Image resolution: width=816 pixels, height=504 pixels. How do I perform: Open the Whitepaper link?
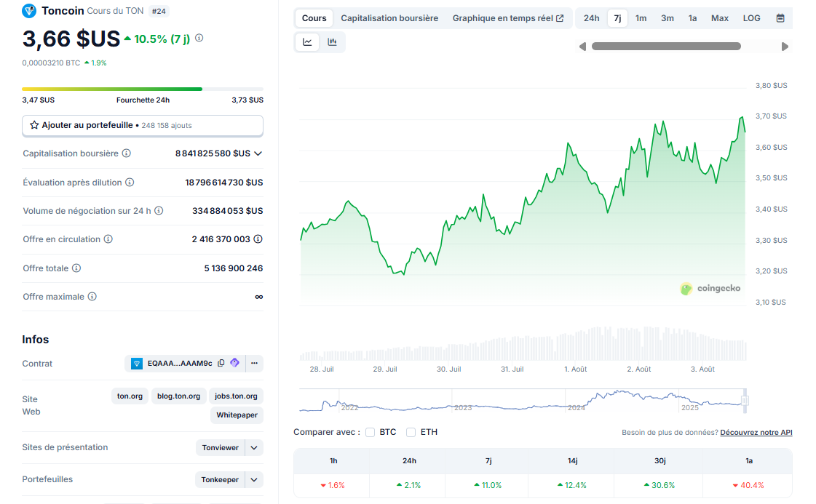click(237, 415)
